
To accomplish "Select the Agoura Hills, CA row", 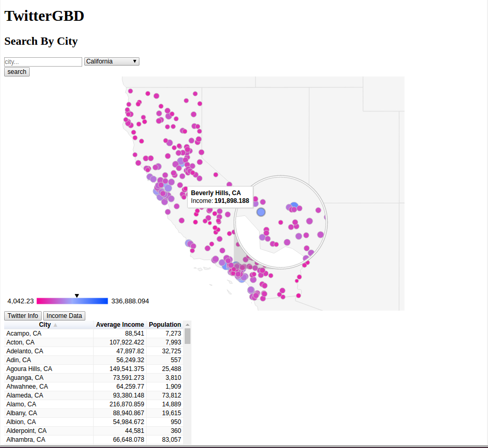I will tap(93, 369).
